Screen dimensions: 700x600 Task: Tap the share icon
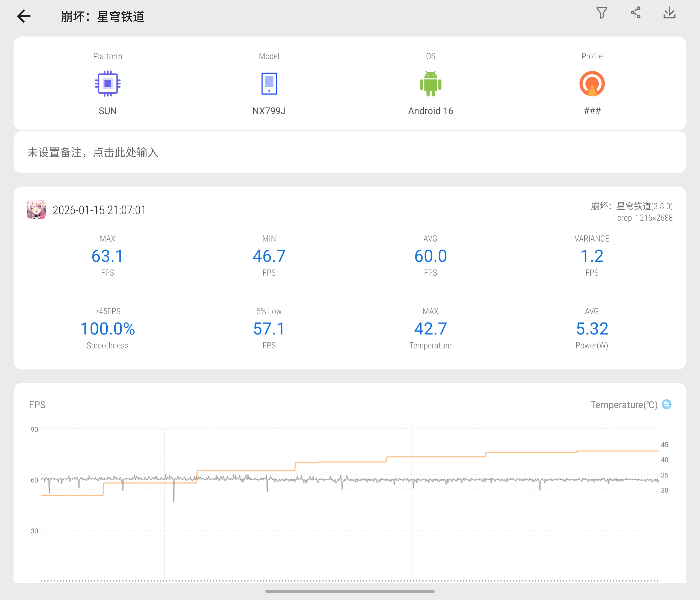[x=635, y=13]
